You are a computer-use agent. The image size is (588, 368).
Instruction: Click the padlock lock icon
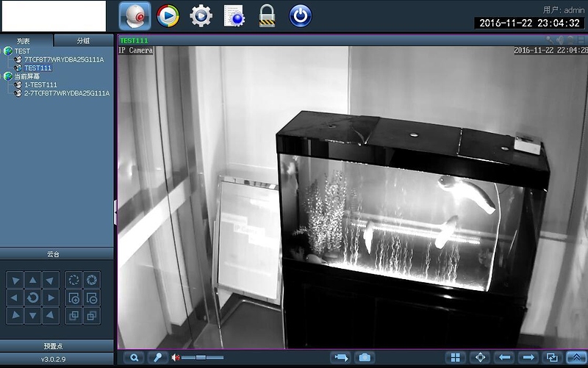pos(267,15)
